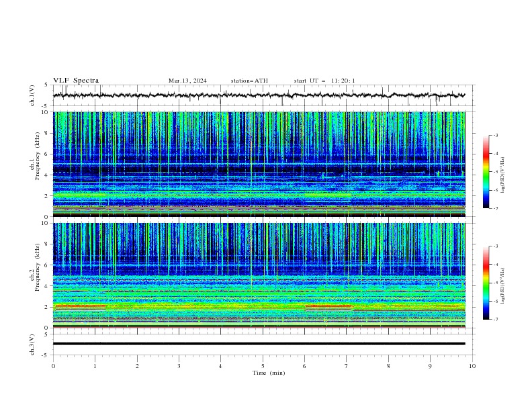This screenshot has width=532, height=411.
Task: Click the date text "Mar.13, 2024"
Action: coord(187,81)
